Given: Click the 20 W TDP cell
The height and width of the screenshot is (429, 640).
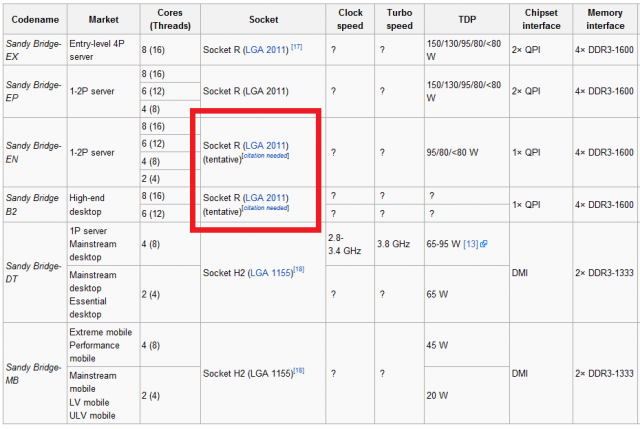Looking at the screenshot, I should coord(467,395).
